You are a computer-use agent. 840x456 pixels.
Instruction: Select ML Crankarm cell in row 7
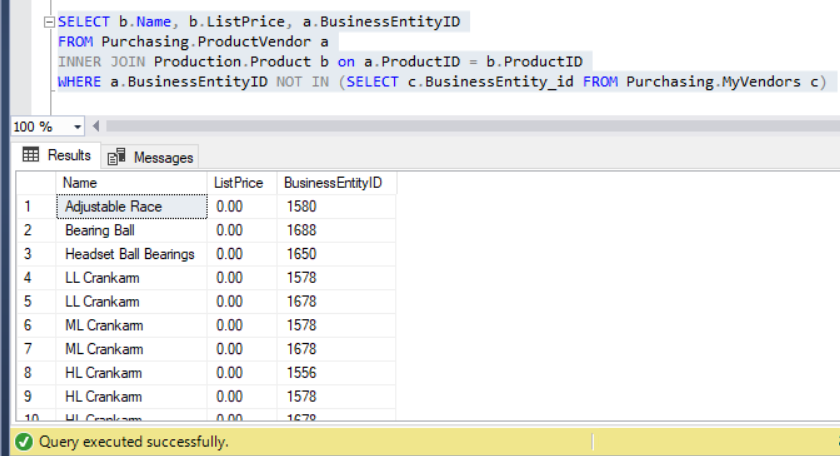(131, 349)
